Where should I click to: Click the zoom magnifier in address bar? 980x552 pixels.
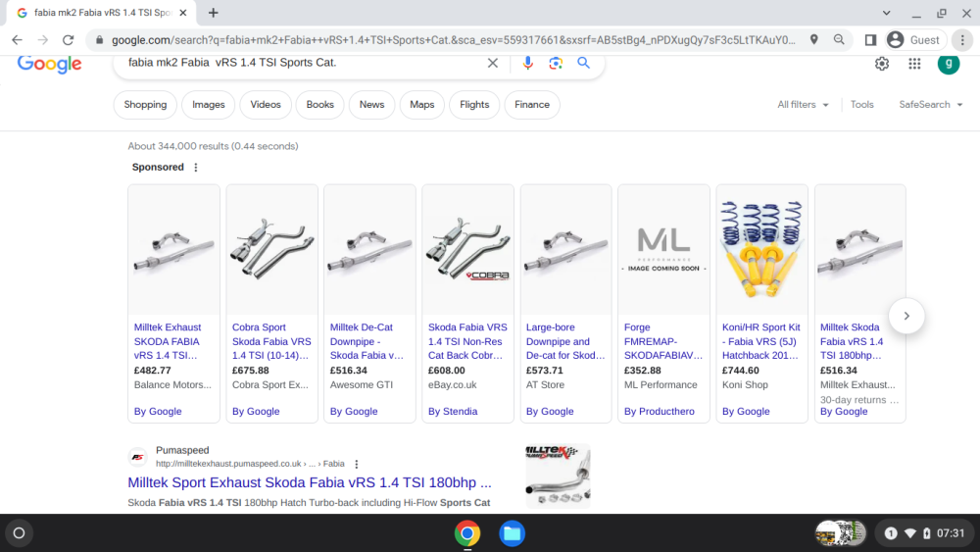coord(839,40)
